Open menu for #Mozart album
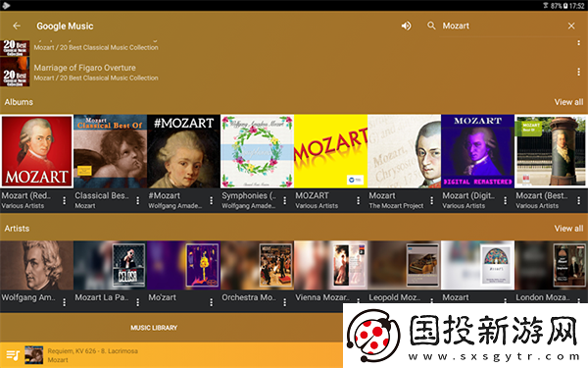The width and height of the screenshot is (588, 368). pyautogui.click(x=212, y=201)
